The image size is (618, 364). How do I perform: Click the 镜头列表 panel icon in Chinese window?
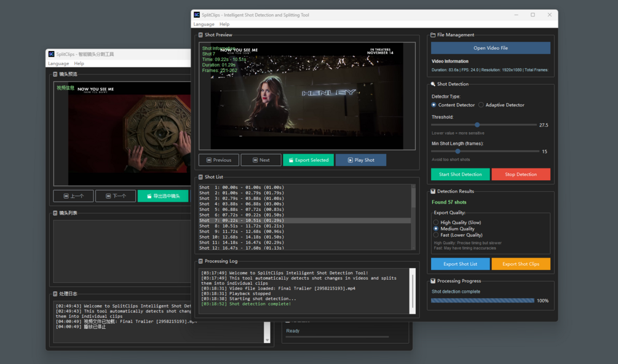pyautogui.click(x=55, y=213)
